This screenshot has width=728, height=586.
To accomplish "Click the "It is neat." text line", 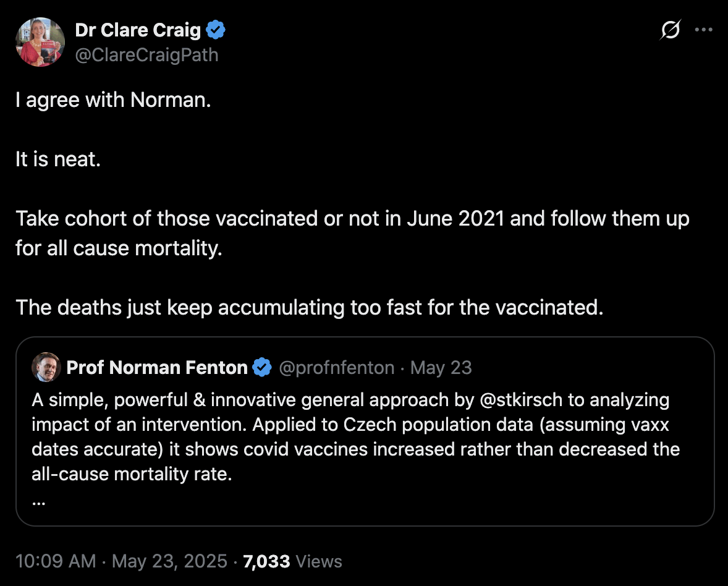I will tap(57, 159).
